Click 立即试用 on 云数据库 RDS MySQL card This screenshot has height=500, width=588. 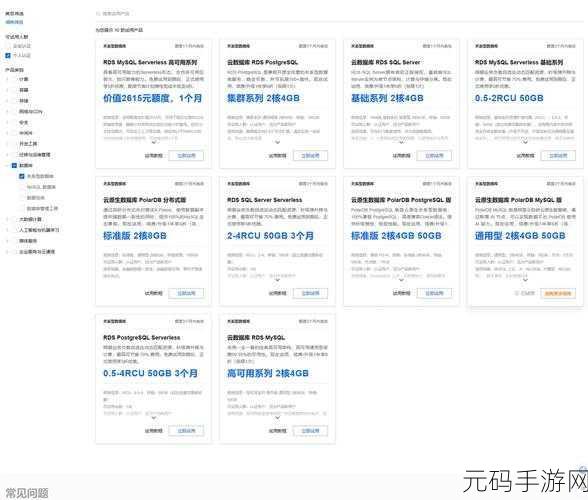(310, 431)
